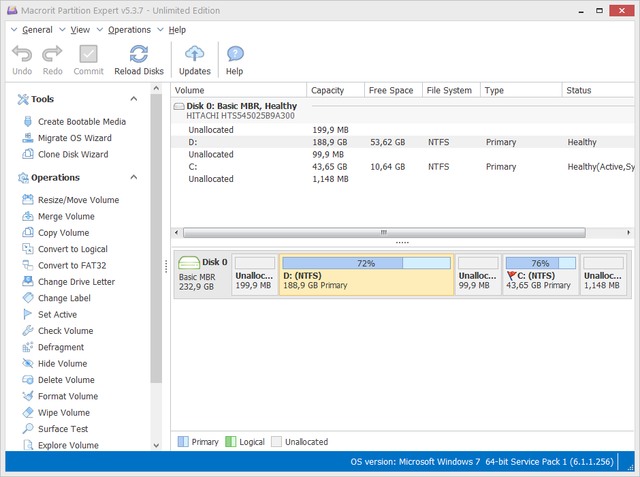Open Clone Disk Wizard
The height and width of the screenshot is (477, 640).
coord(72,155)
